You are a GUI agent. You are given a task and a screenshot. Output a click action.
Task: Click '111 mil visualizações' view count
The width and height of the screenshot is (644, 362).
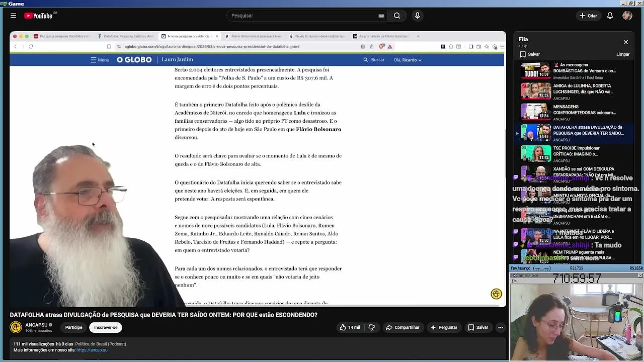tap(34, 344)
